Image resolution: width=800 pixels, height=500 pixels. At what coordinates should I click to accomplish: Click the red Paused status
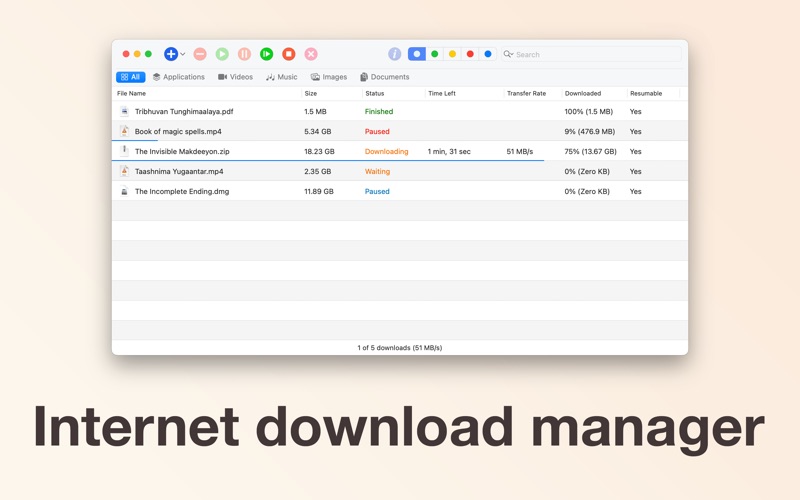(377, 131)
